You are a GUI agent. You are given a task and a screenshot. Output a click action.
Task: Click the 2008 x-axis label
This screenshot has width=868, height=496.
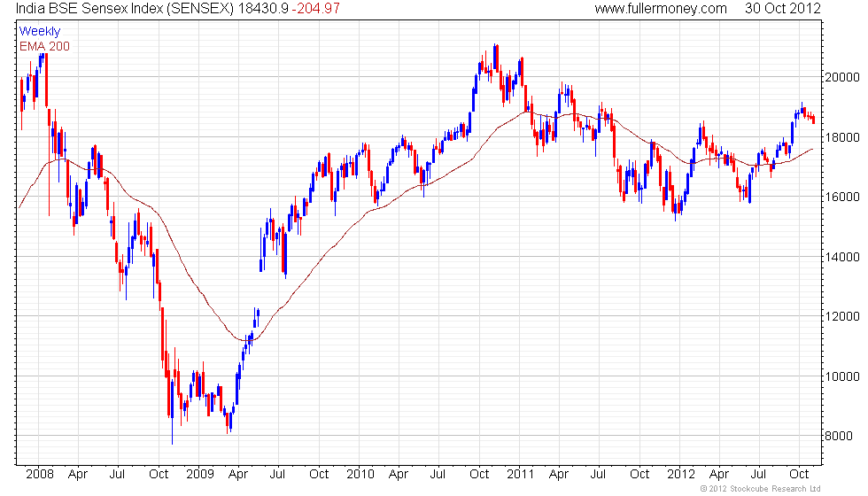click(x=39, y=475)
